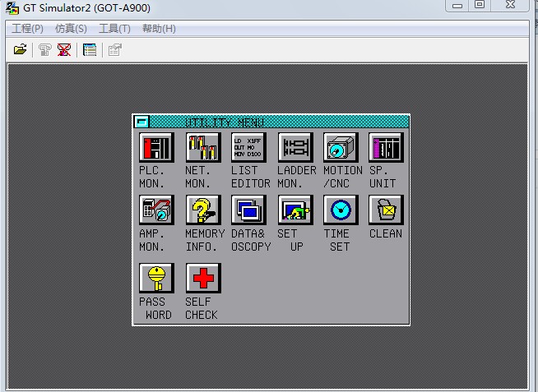Viewport: 538px width, 392px height.
Task: Launch the NET. MON. network monitor
Action: pyautogui.click(x=202, y=149)
